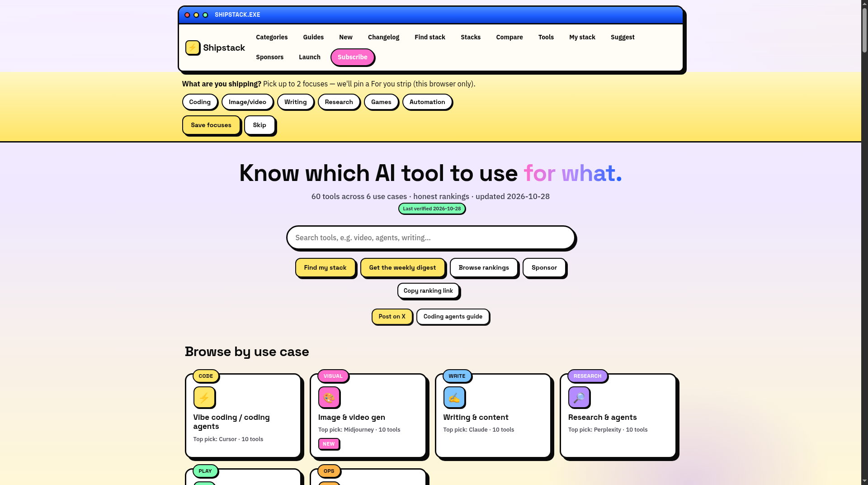Open the Vibe coding / coding agents title

pyautogui.click(x=231, y=422)
